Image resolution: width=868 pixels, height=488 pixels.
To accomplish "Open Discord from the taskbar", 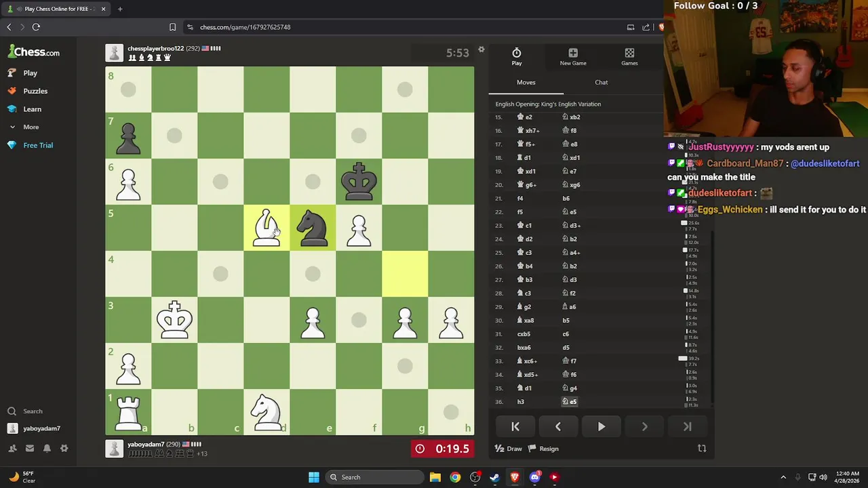I will 534,477.
